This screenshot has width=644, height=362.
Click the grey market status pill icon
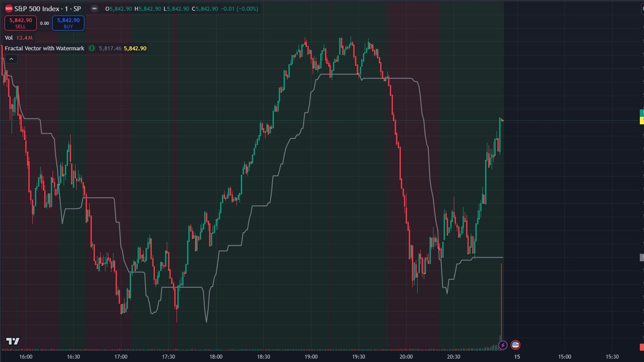94,9
